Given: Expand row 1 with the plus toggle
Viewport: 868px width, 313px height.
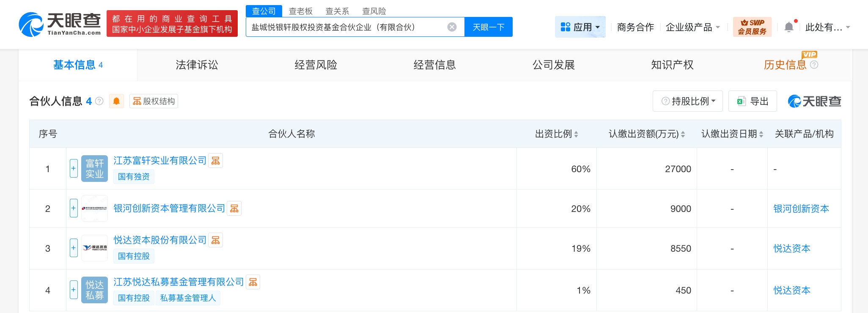Looking at the screenshot, I should click(x=74, y=168).
